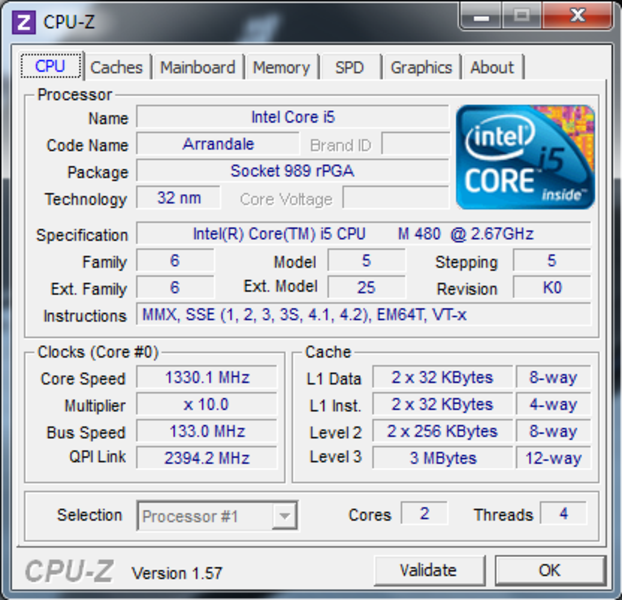Close the CPU-Z window
This screenshot has height=600, width=622.
point(577,16)
